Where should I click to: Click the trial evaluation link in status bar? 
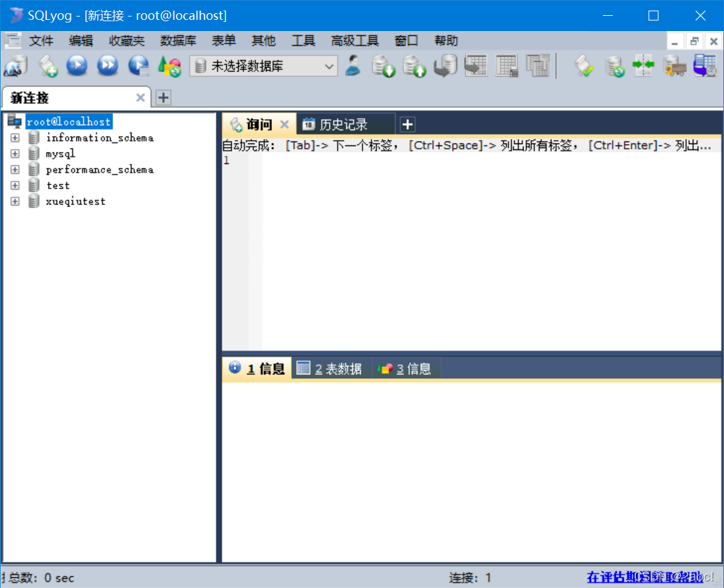click(645, 577)
